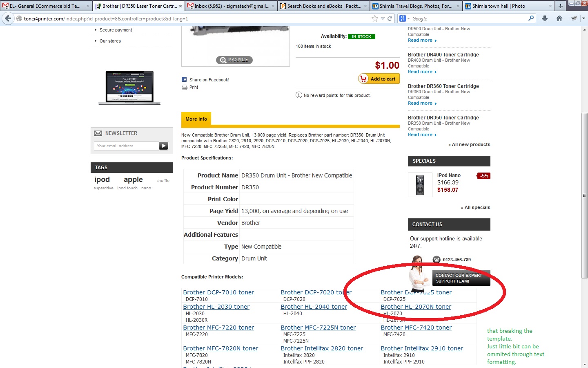Screen dimensions: 588x368
Task: Submit newsletter email with arrow button
Action: [x=164, y=146]
